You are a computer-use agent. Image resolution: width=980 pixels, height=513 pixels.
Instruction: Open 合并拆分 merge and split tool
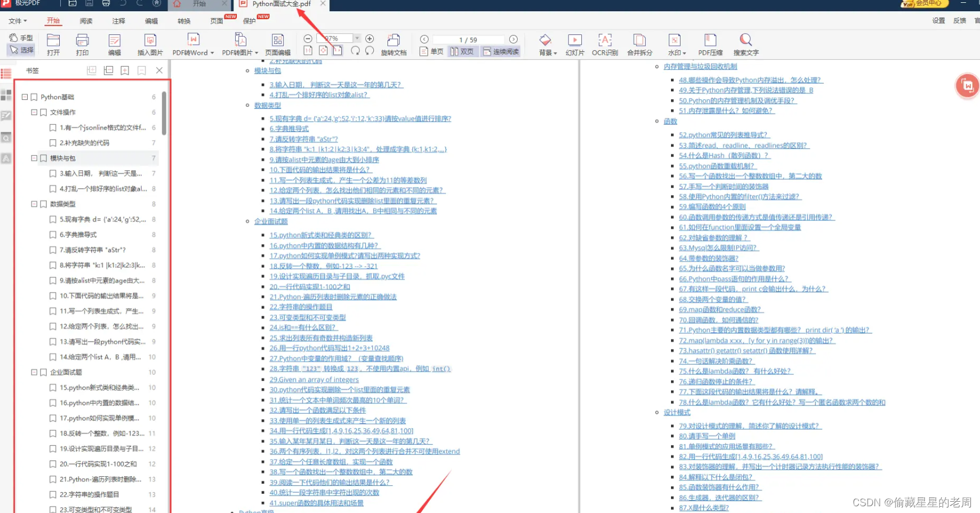639,45
